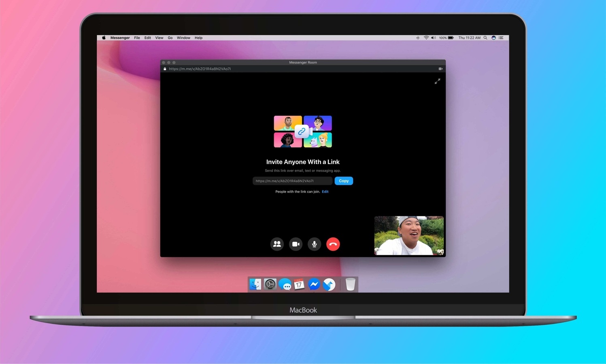
Task: Click the Wi-Fi status icon
Action: pyautogui.click(x=426, y=38)
